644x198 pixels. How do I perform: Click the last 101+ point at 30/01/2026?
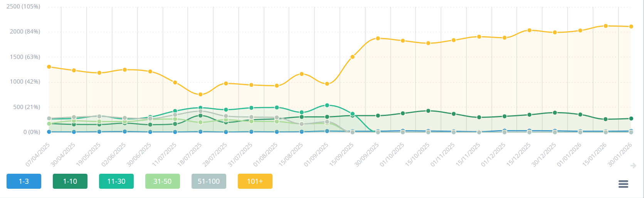tap(631, 27)
